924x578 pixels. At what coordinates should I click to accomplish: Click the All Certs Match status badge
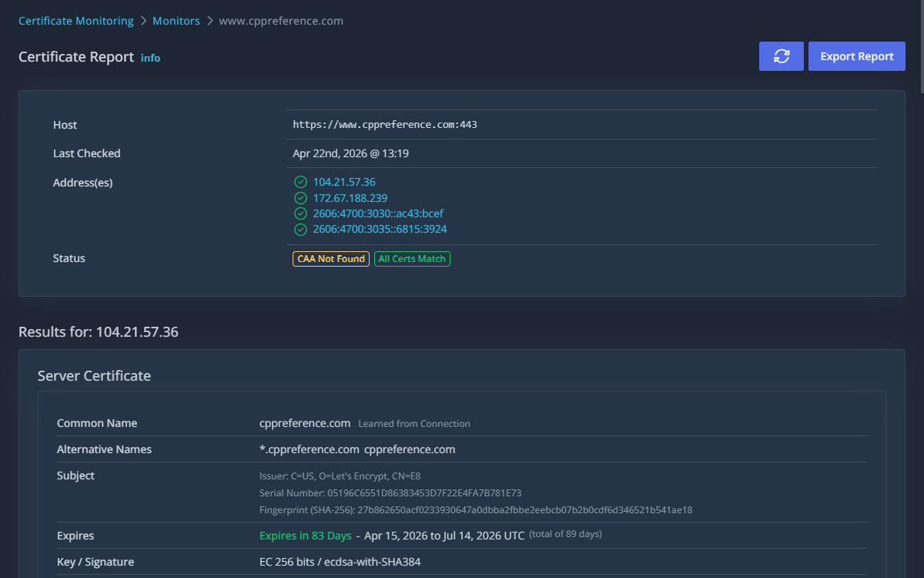pyautogui.click(x=412, y=259)
